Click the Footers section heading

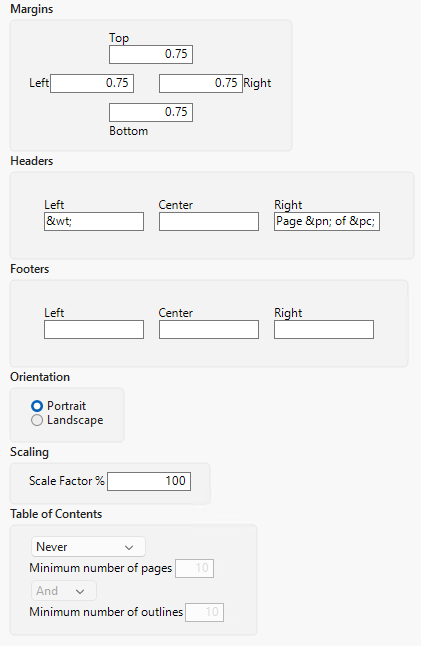[30, 269]
